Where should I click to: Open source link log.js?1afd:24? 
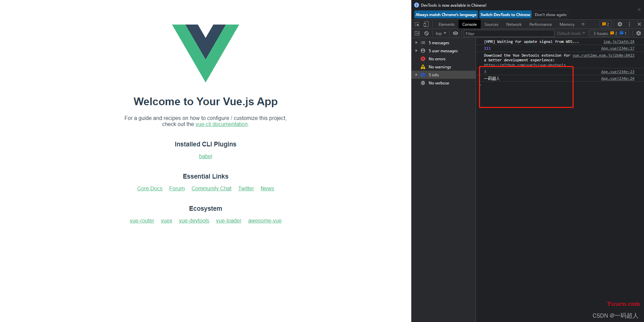pyautogui.click(x=619, y=42)
